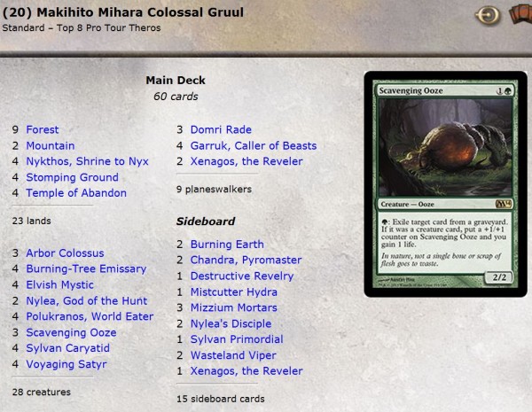Open the Chandra, Pyromaster link
The height and width of the screenshot is (412, 532).
pyautogui.click(x=246, y=260)
